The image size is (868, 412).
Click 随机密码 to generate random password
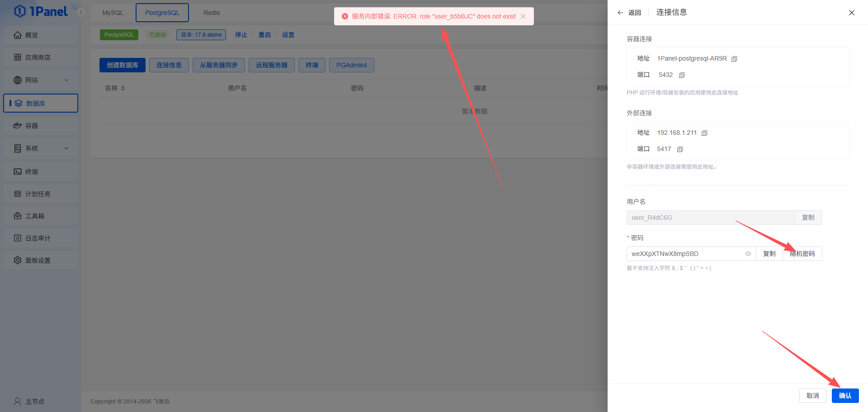(802, 254)
